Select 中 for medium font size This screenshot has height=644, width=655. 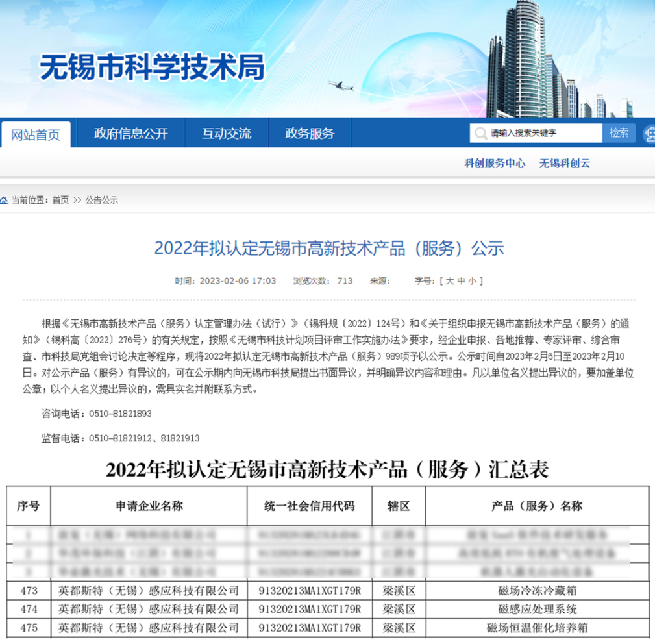(463, 280)
